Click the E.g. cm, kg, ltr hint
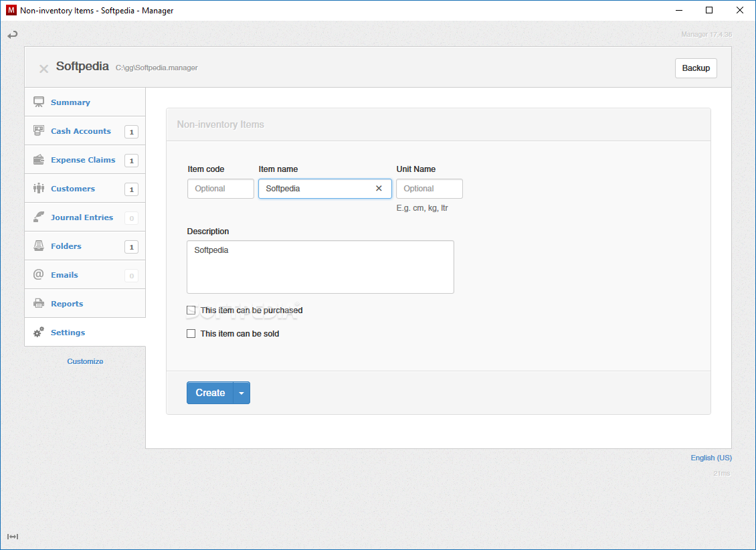This screenshot has width=756, height=550. pyautogui.click(x=422, y=208)
